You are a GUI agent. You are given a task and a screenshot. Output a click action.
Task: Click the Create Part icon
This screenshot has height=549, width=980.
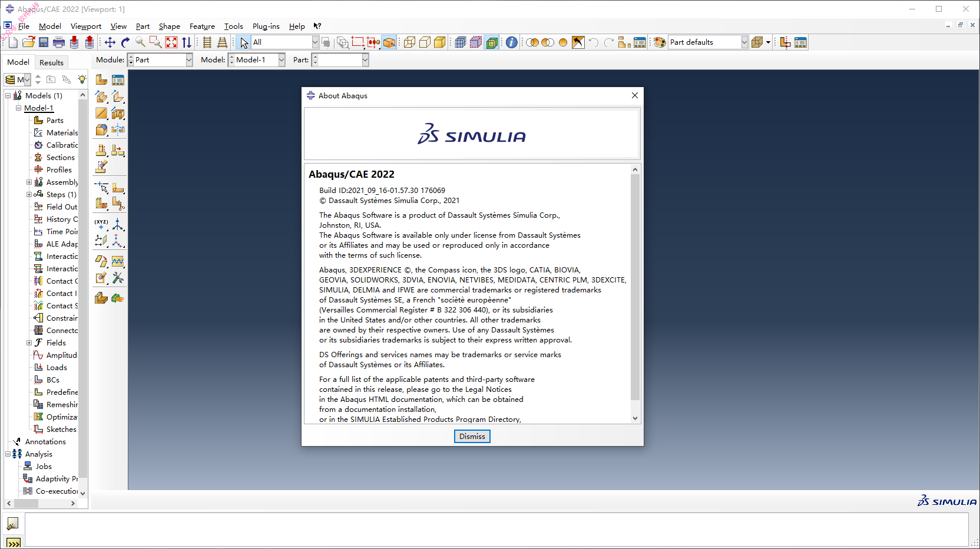101,80
